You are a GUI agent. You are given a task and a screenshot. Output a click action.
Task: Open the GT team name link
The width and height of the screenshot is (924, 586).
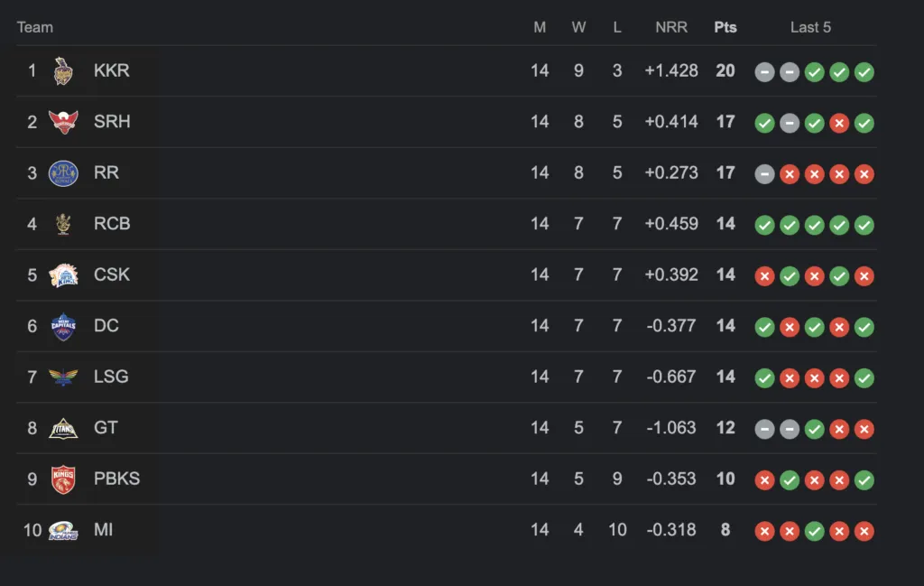point(106,427)
